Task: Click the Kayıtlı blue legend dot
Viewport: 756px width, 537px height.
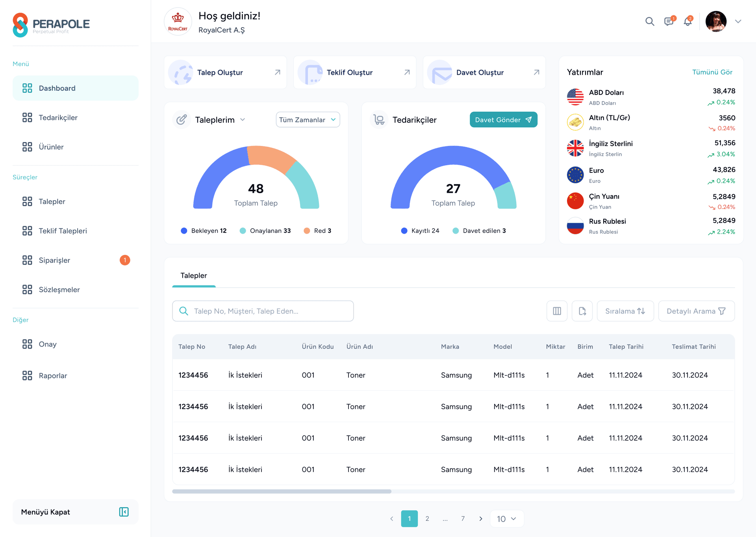Action: pyautogui.click(x=404, y=231)
